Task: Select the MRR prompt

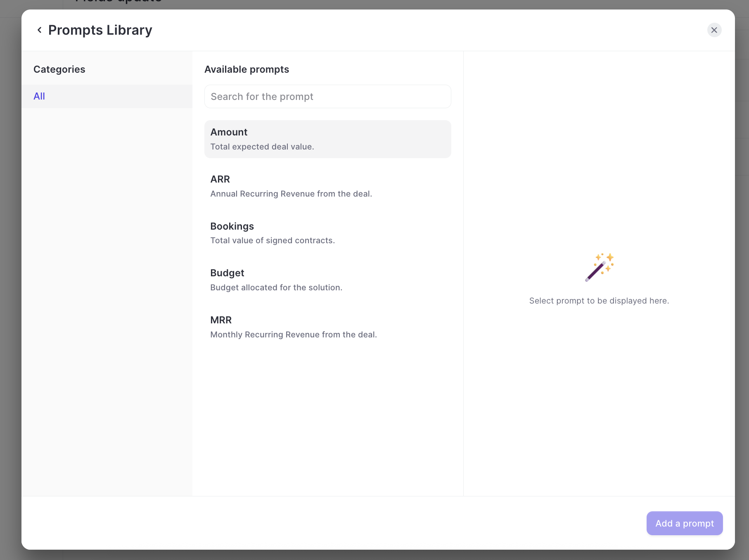Action: coord(328,327)
